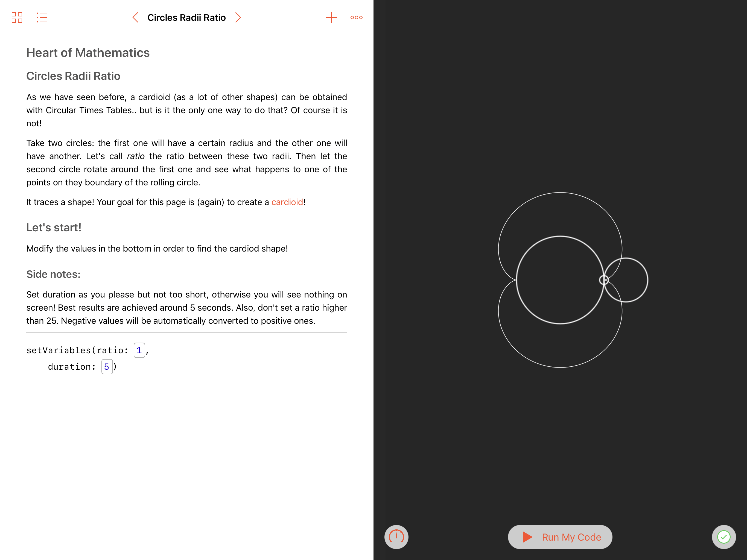This screenshot has width=747, height=560.
Task: Go to previous page using left chevron
Action: click(x=135, y=17)
